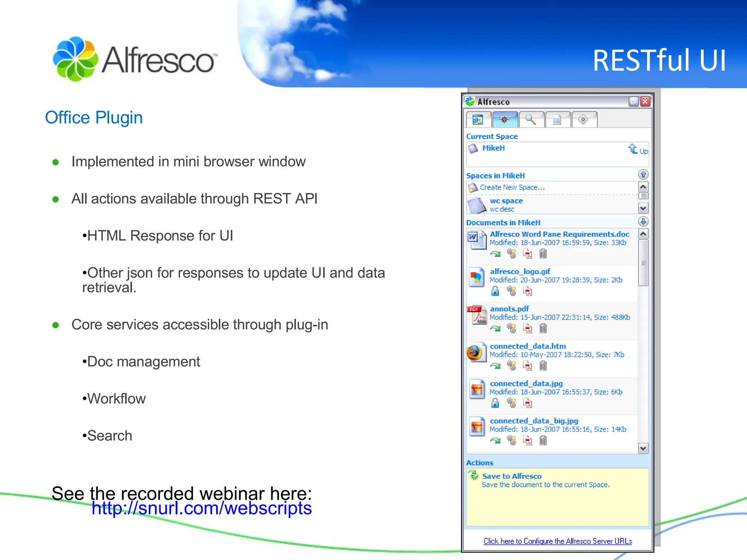Click the Adobe PDF file icon for annots.pdf

click(477, 315)
